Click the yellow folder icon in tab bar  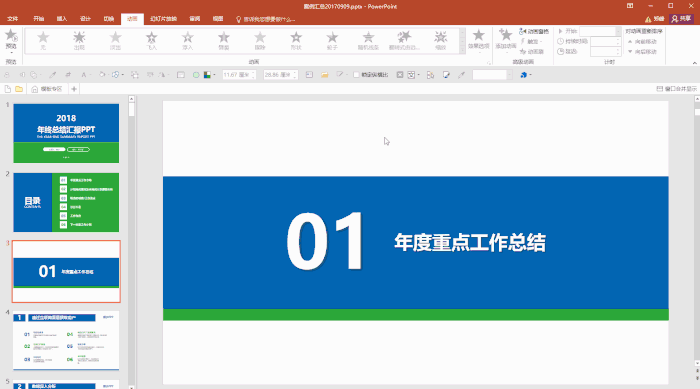point(19,89)
